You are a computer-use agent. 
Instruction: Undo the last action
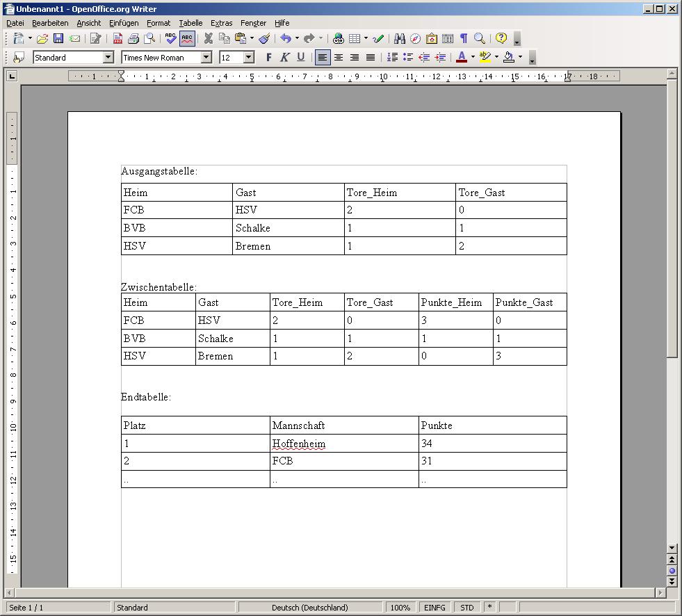coord(286,39)
